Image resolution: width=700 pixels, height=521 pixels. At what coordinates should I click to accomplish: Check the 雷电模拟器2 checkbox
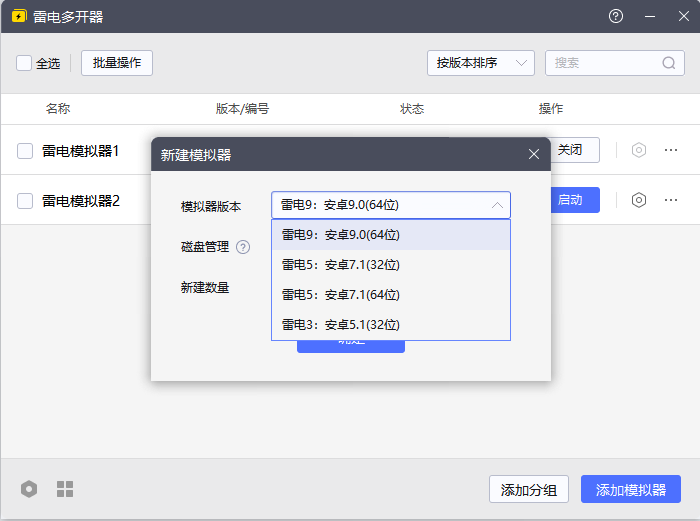25,201
